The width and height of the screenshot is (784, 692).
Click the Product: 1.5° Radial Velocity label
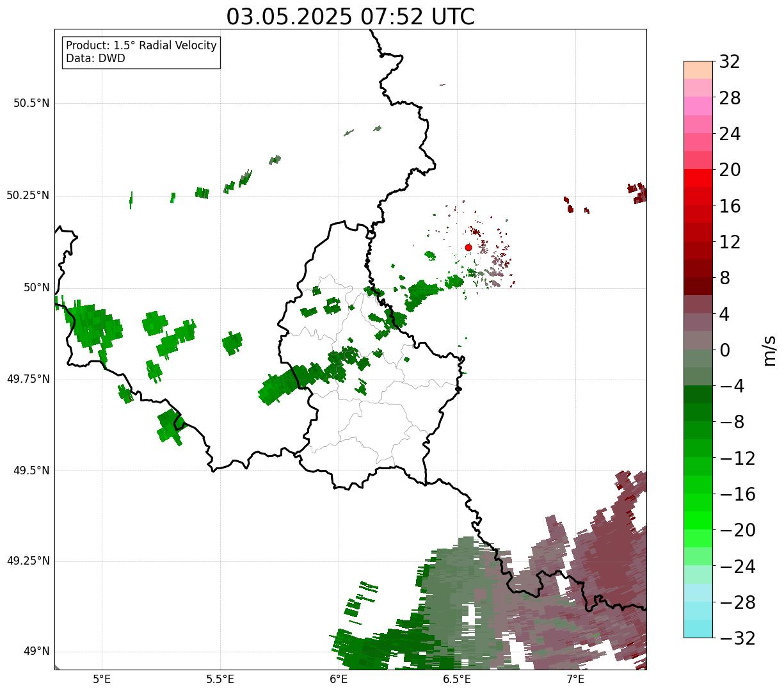141,46
